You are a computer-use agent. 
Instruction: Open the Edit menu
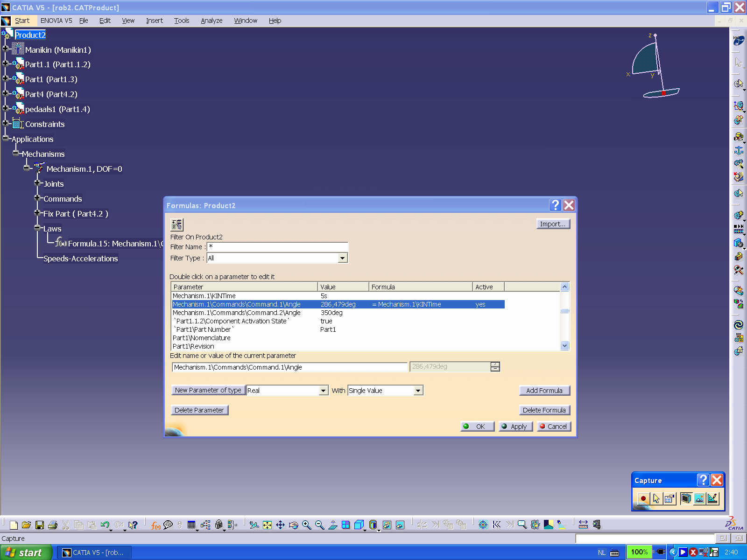[x=105, y=21]
